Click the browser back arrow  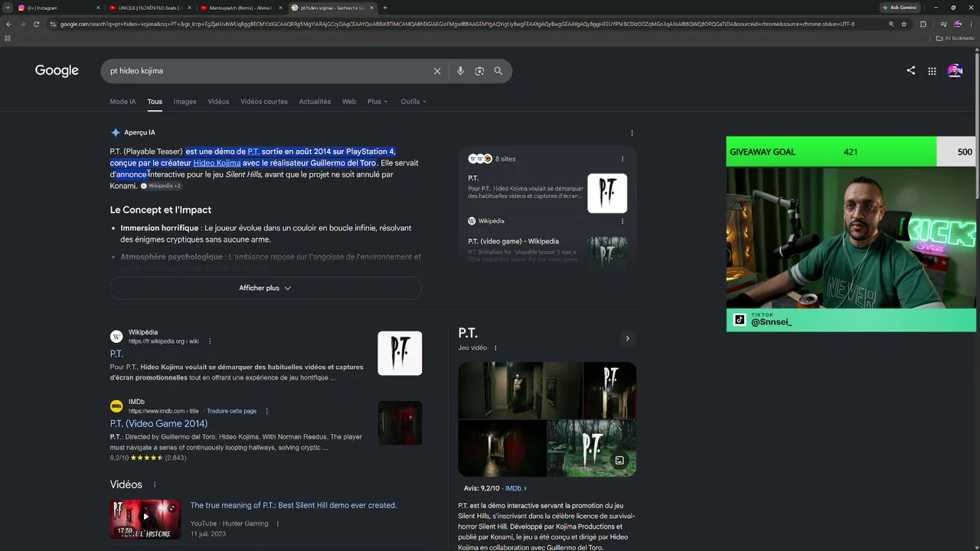pyautogui.click(x=8, y=24)
